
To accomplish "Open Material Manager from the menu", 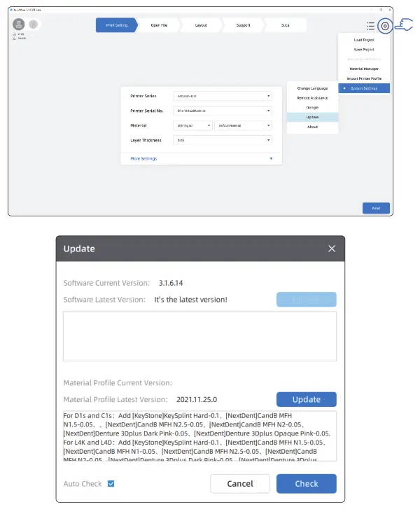I will click(364, 69).
